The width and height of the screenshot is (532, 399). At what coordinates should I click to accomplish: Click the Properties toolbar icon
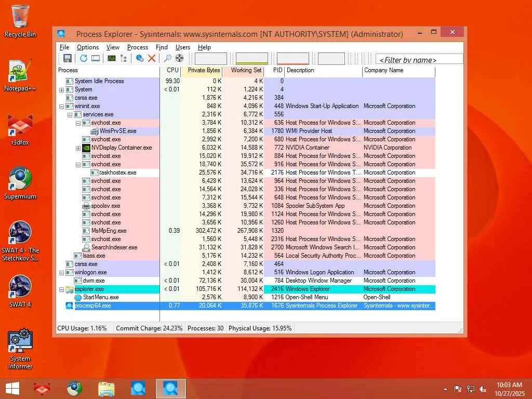pos(139,58)
